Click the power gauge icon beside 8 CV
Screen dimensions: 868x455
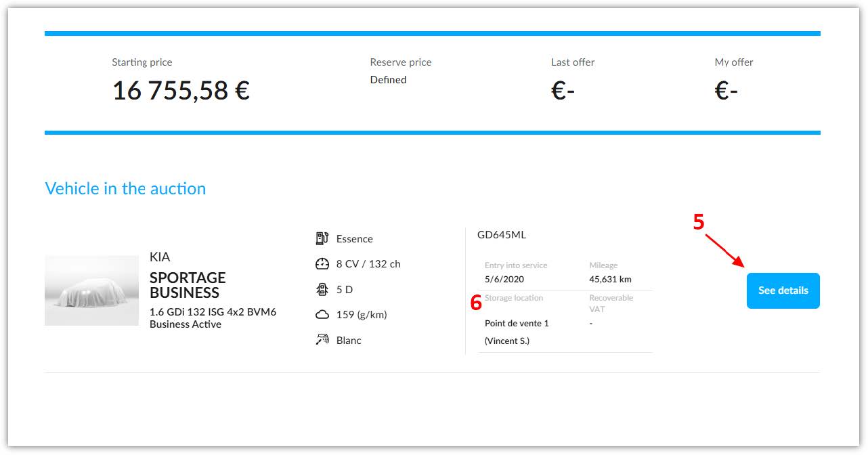[x=322, y=264]
